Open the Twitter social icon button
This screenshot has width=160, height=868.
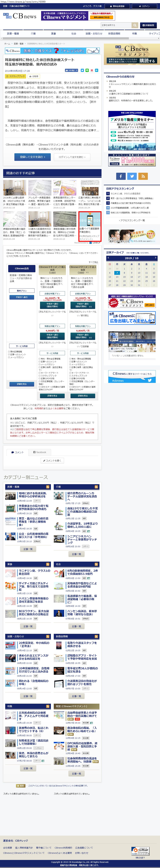click(132, 176)
